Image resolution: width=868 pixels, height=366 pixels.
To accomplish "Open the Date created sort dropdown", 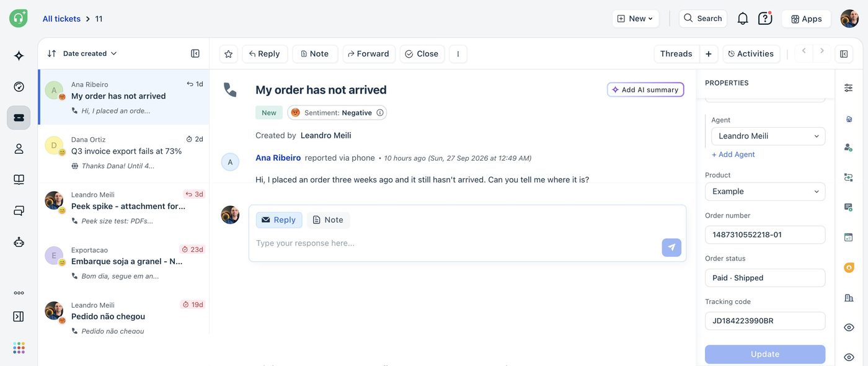I will (82, 53).
